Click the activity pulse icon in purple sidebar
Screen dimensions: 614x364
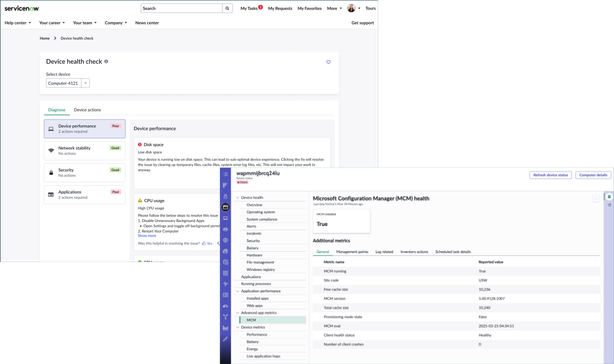click(x=226, y=284)
